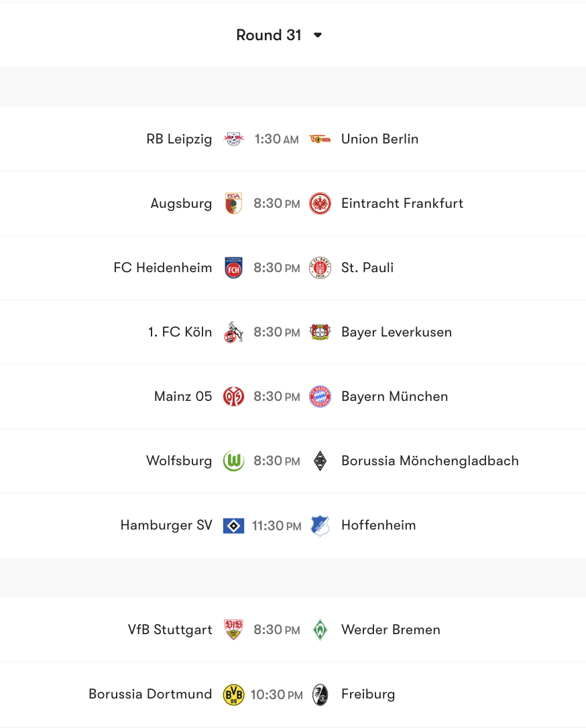Image resolution: width=586 pixels, height=728 pixels.
Task: Click the Borussia Mönchengladbach badge
Action: click(320, 461)
